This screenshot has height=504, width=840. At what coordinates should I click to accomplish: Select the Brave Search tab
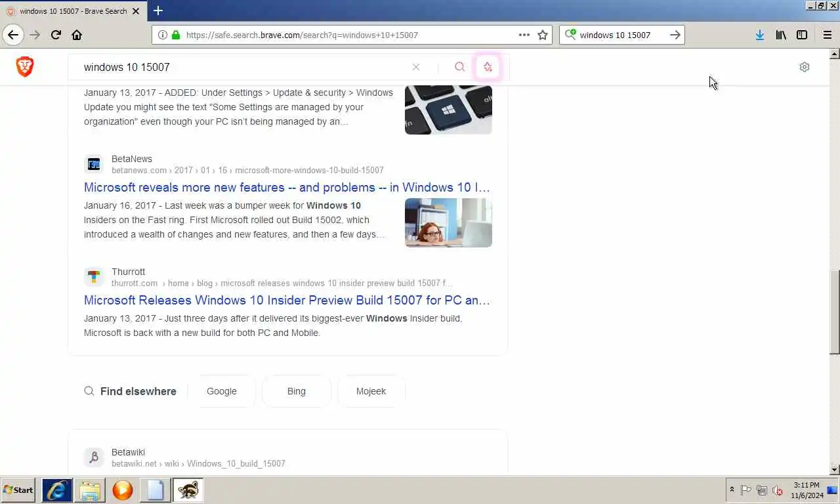click(x=73, y=11)
